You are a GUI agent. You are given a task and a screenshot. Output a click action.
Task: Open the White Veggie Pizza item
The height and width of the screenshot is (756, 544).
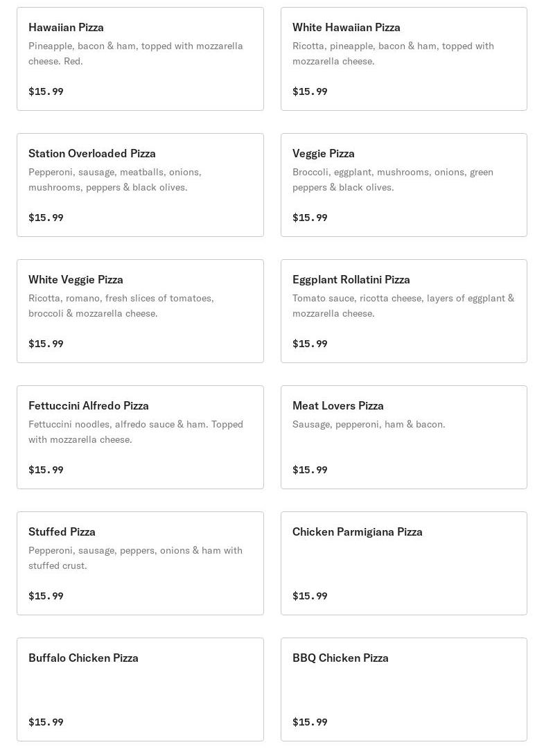click(x=140, y=311)
